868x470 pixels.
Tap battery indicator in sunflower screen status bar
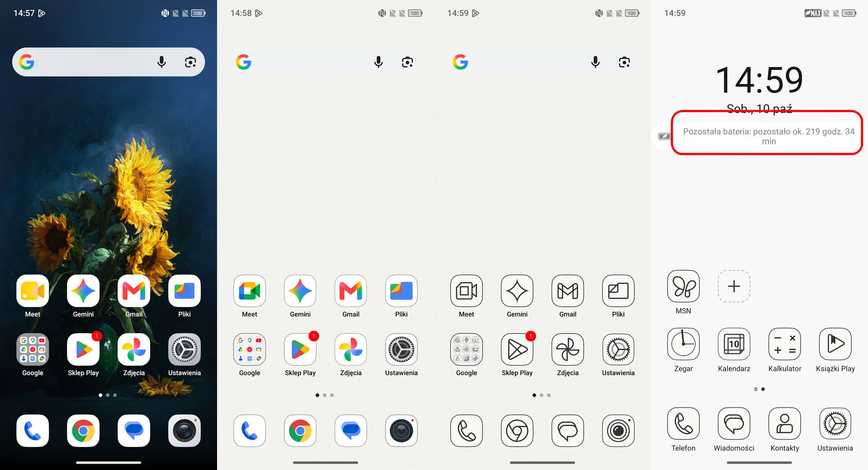[198, 13]
